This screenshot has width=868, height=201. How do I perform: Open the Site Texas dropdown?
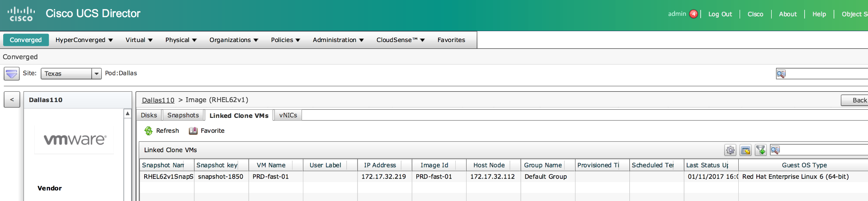click(x=71, y=74)
